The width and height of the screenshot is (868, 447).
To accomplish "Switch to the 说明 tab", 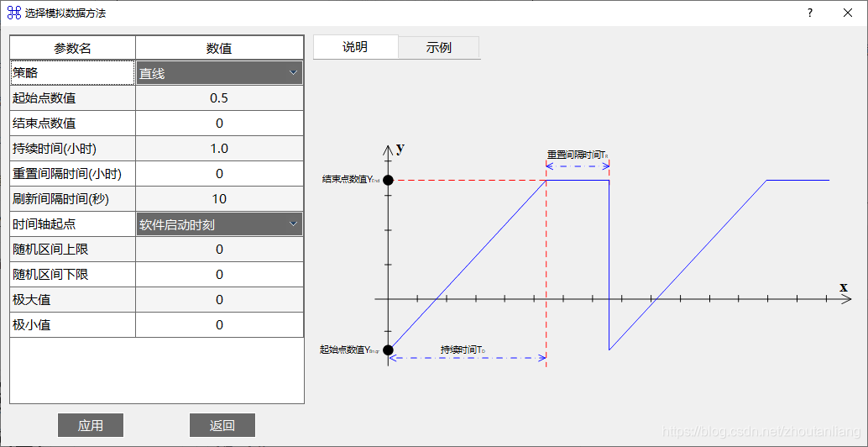I will point(355,48).
